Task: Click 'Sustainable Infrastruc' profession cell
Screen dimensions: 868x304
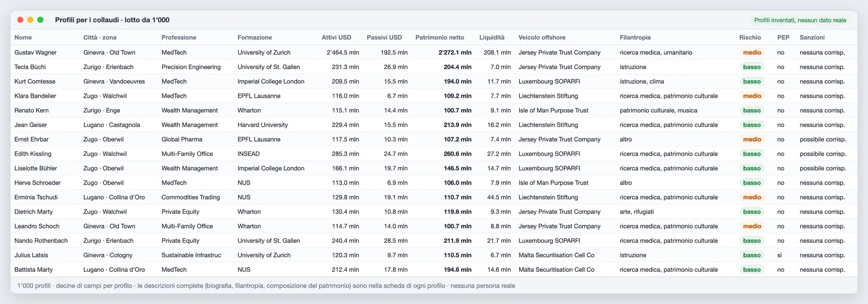Action: [x=192, y=255]
